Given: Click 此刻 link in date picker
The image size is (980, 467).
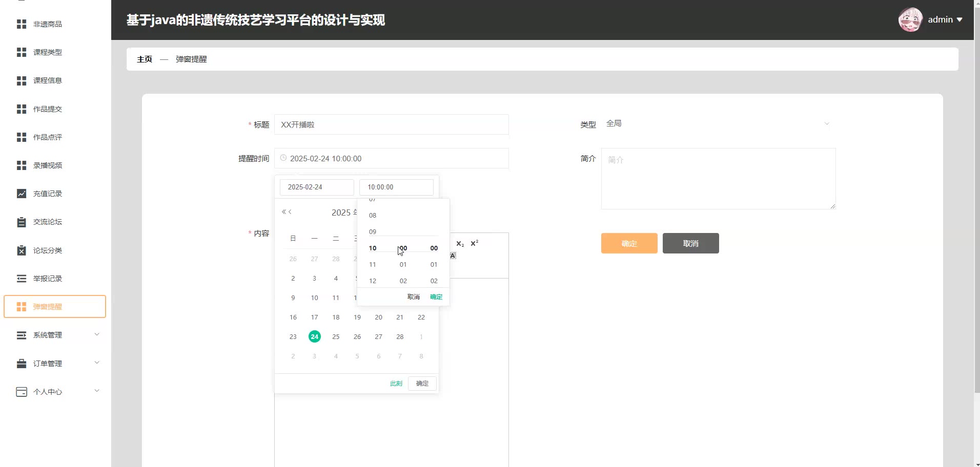Looking at the screenshot, I should 396,384.
